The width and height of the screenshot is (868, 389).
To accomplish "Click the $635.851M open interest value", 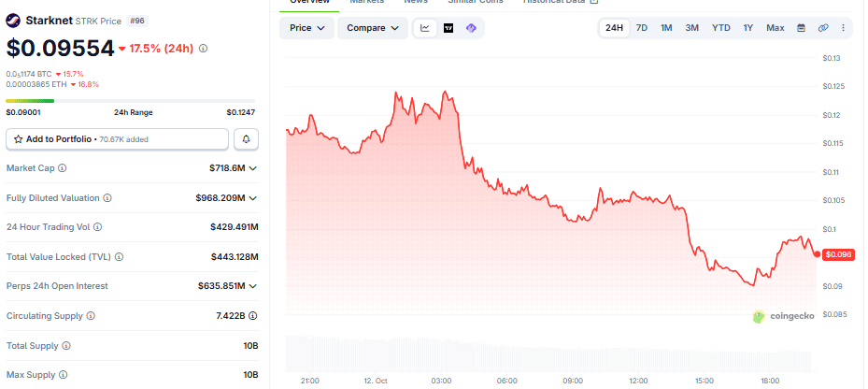I will [221, 286].
